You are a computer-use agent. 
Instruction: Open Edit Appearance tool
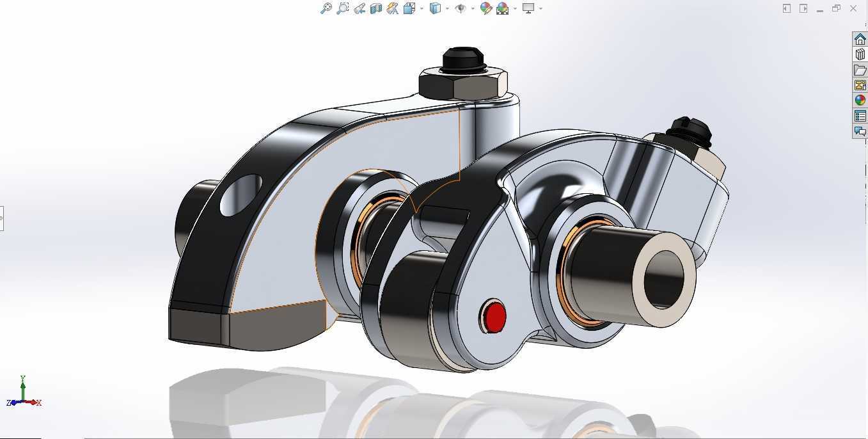[x=486, y=8]
